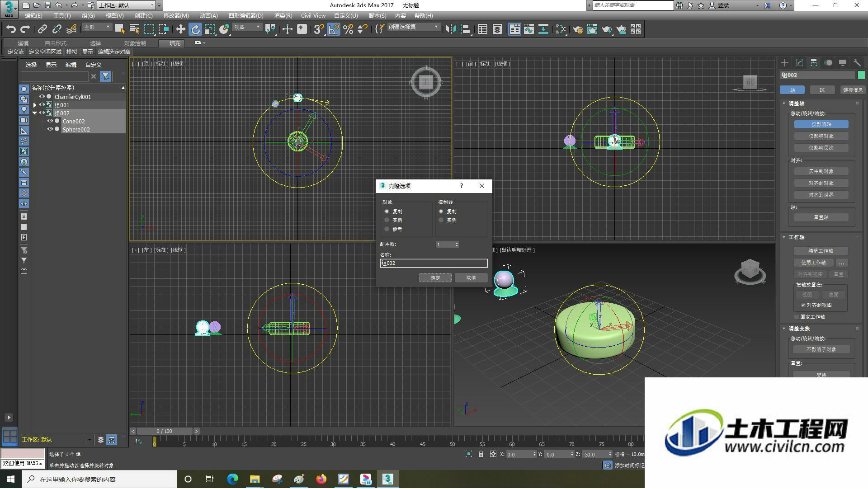Select Copy option under Object

(x=387, y=212)
